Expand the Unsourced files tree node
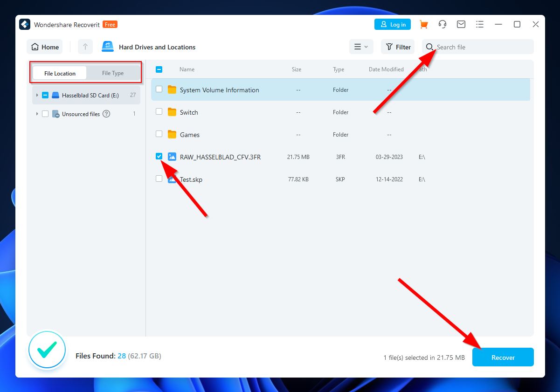The width and height of the screenshot is (560, 392). (37, 114)
